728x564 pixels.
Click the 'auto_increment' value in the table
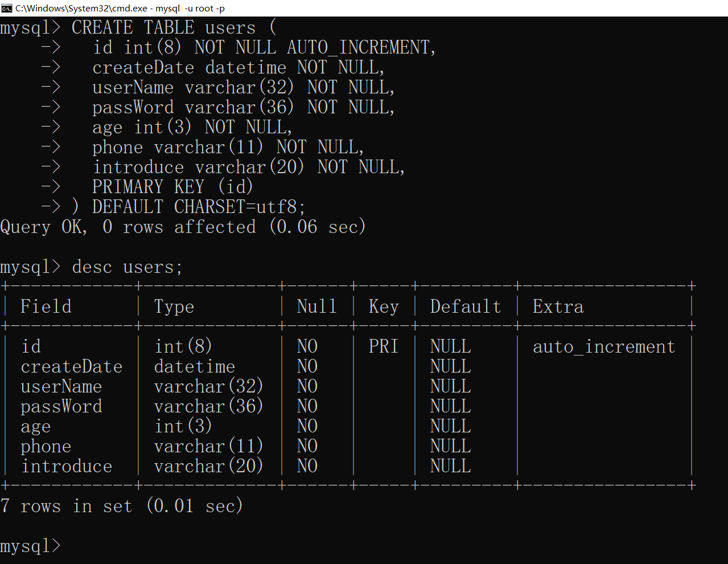click(603, 346)
